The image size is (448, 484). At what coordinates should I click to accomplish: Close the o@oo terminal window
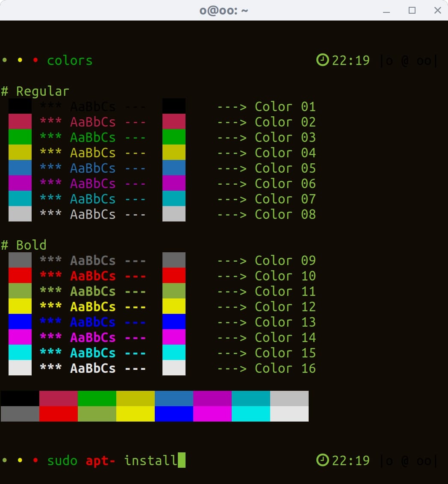[x=437, y=11]
